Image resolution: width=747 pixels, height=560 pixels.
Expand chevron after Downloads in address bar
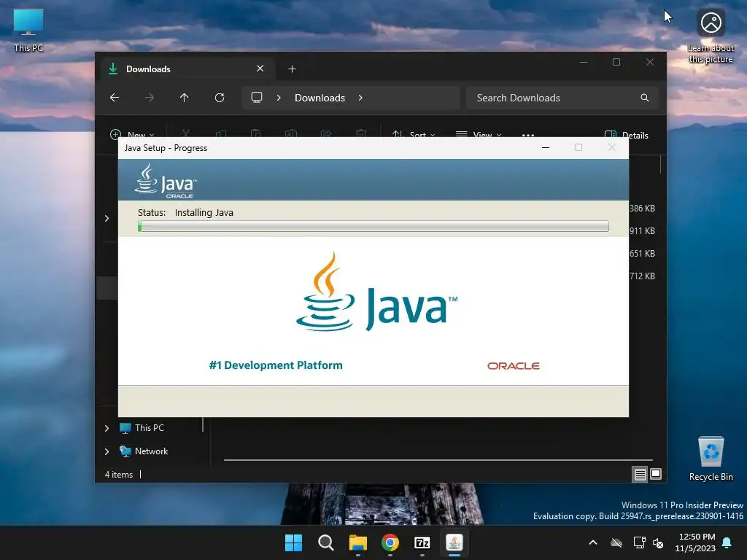(x=360, y=98)
